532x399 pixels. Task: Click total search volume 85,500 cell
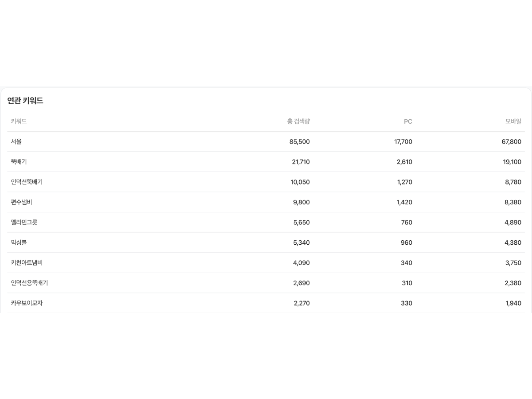tap(300, 142)
